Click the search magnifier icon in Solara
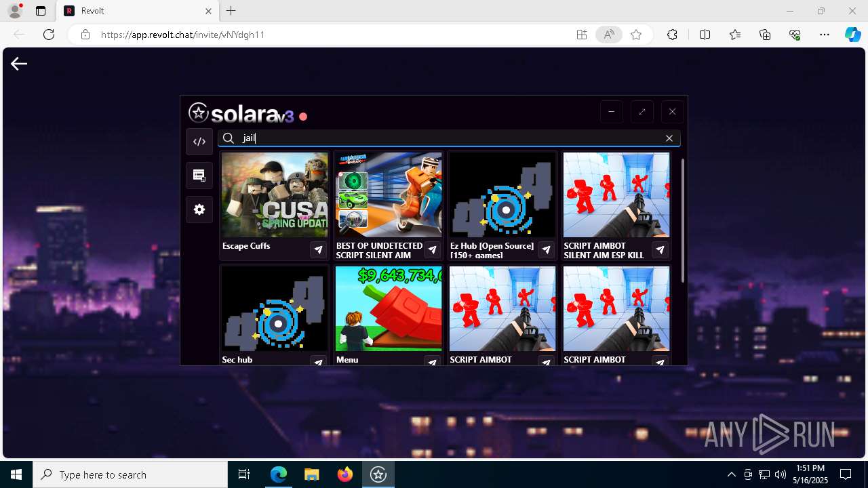 click(x=229, y=138)
